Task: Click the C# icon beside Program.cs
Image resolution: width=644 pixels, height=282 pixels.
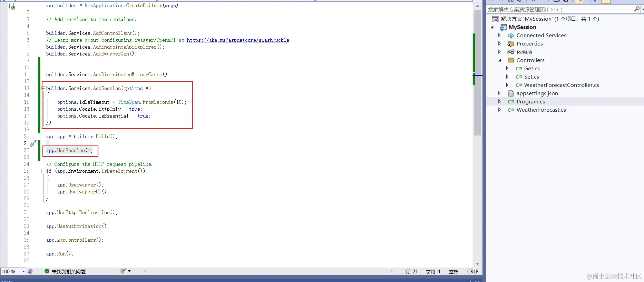Action: click(511, 102)
